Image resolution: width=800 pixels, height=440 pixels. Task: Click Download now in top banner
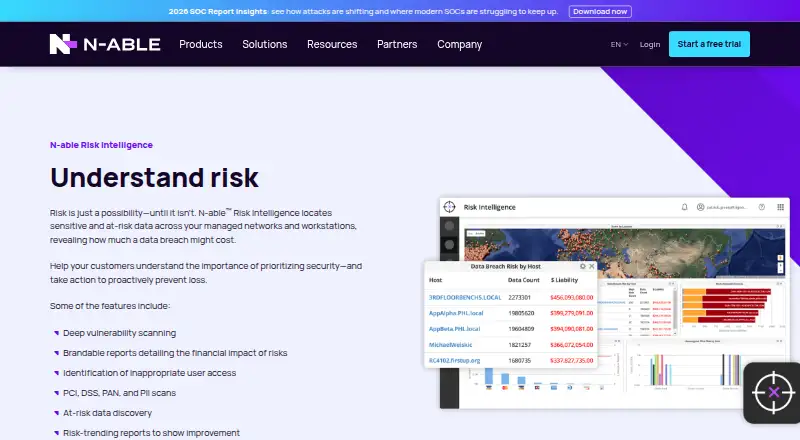(600, 11)
